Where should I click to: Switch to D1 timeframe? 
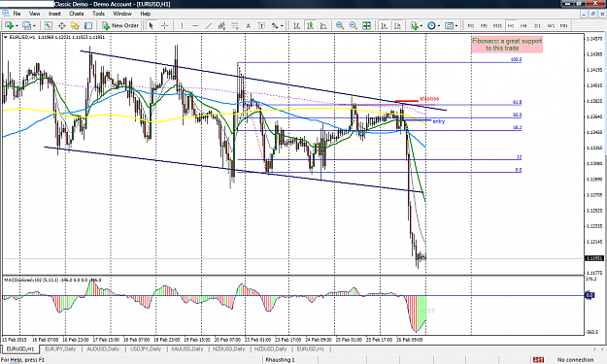(x=537, y=25)
